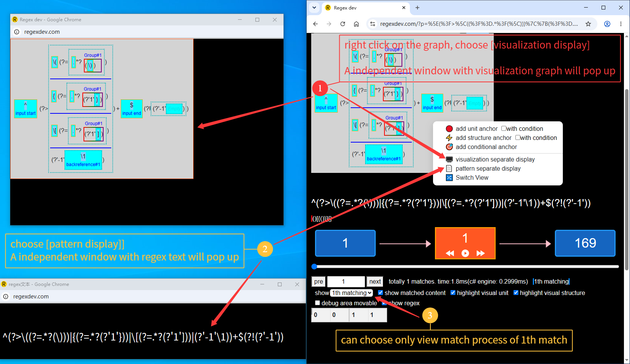
Task: Open Chrome tab search dropdown arrow
Action: 314,8
